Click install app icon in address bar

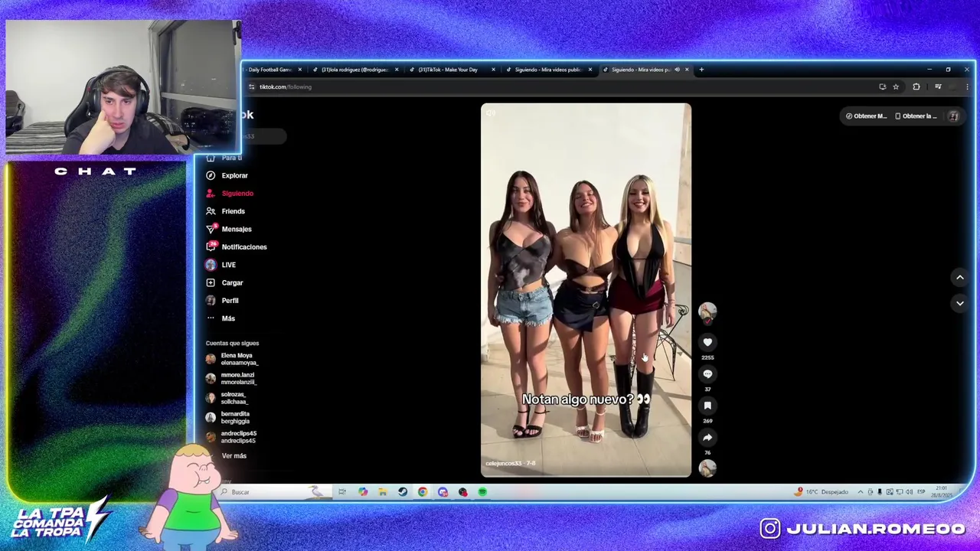click(x=882, y=86)
